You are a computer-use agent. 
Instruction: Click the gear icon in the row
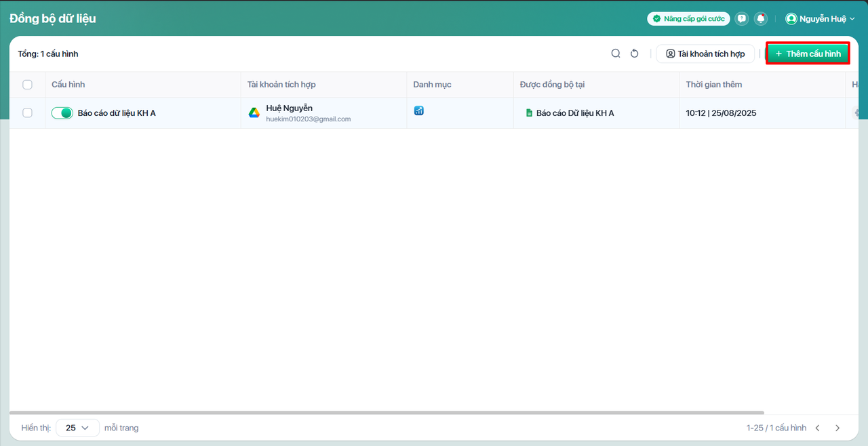click(859, 113)
